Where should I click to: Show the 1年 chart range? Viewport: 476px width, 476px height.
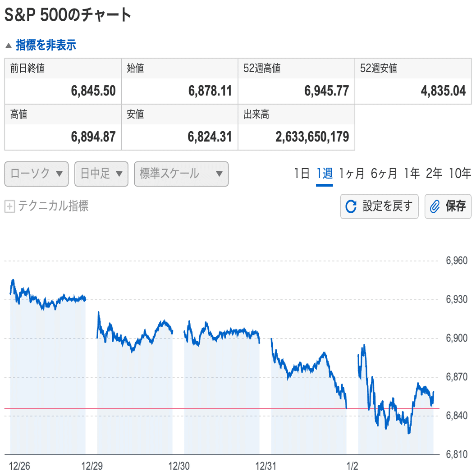pyautogui.click(x=412, y=174)
